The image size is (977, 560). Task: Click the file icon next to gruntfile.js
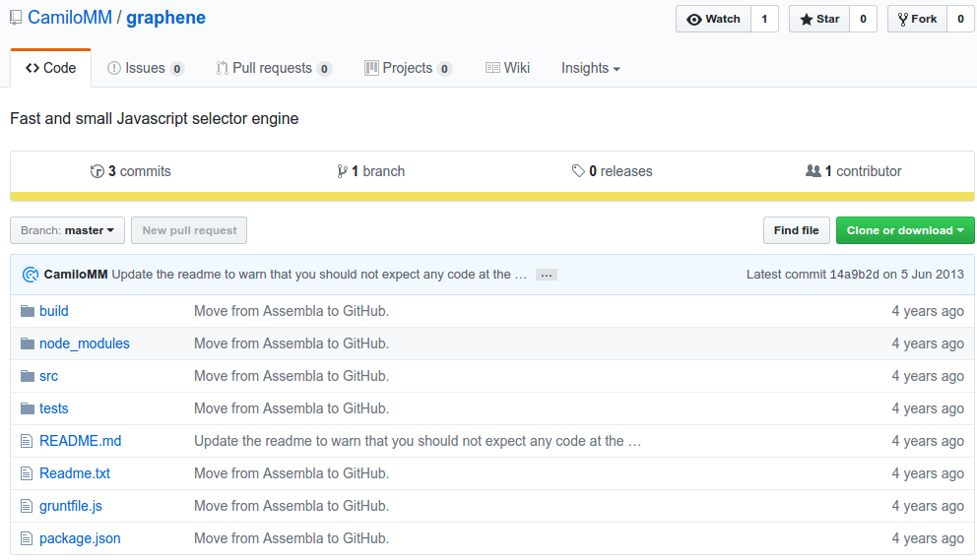(x=27, y=506)
